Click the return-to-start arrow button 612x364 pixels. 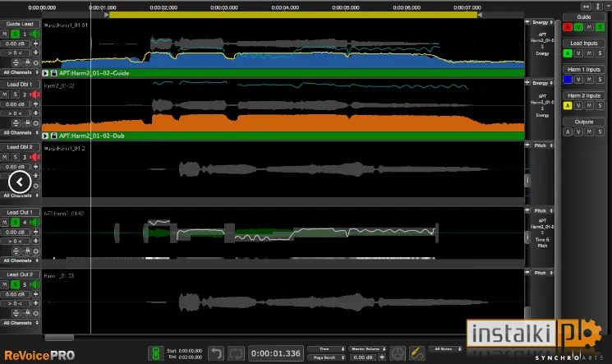click(x=216, y=353)
